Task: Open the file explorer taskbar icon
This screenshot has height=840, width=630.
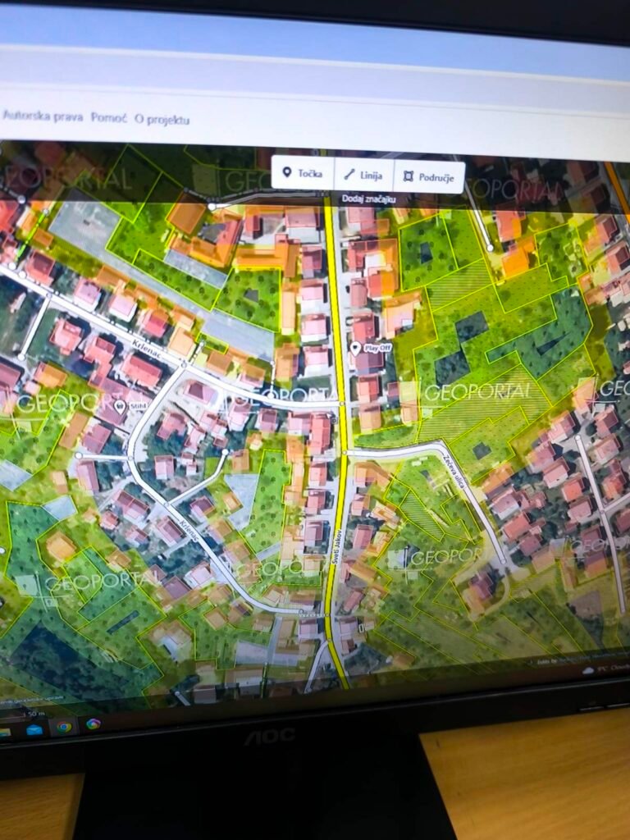Action: [4, 732]
